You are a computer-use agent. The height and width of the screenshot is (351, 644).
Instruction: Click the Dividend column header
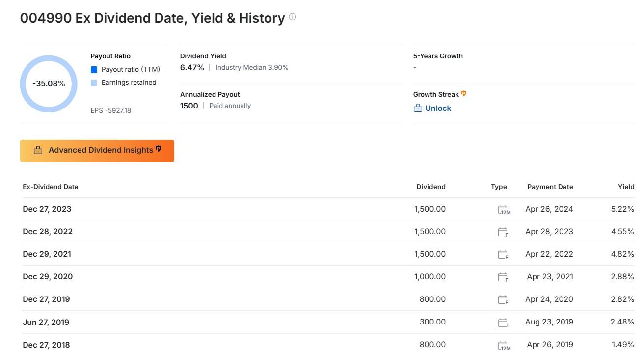click(x=431, y=187)
